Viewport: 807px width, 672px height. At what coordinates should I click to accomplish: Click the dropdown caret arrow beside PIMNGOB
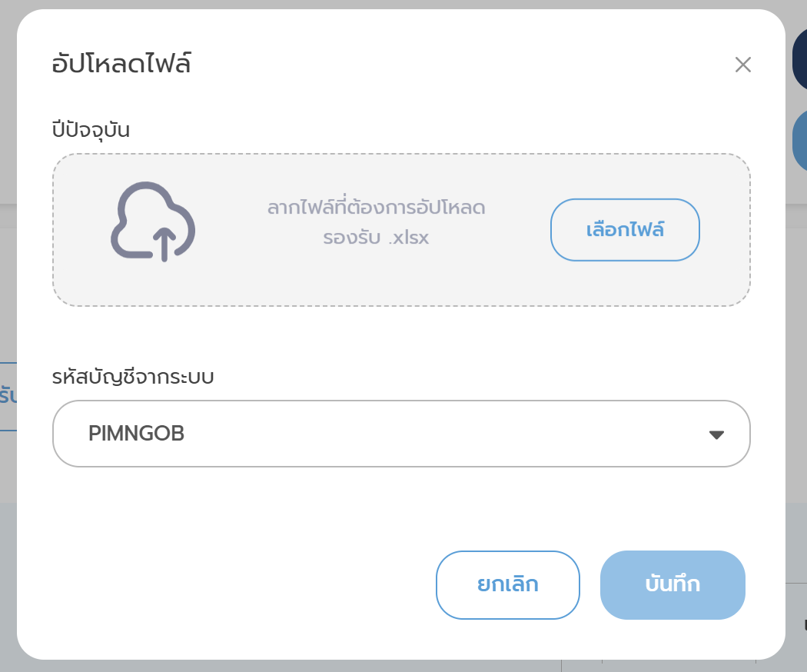(x=716, y=434)
